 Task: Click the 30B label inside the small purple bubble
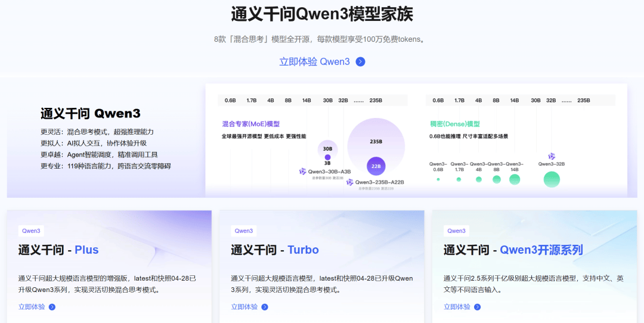[328, 148]
